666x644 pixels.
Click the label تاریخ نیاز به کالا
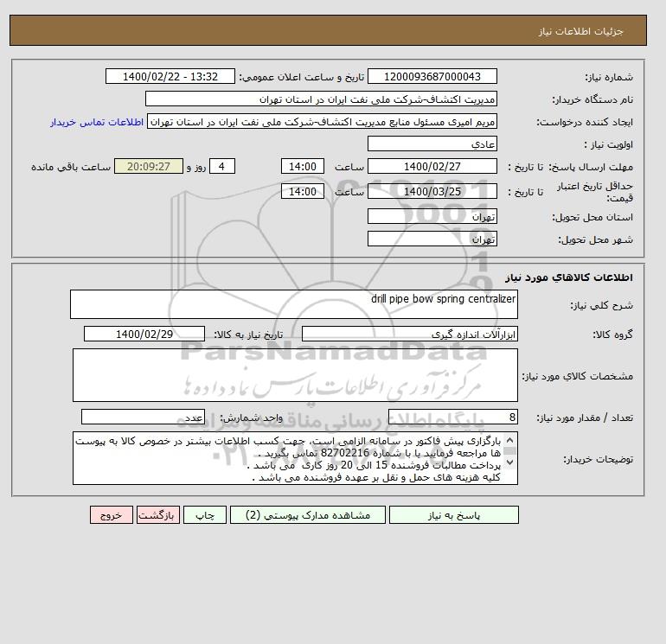pyautogui.click(x=248, y=335)
